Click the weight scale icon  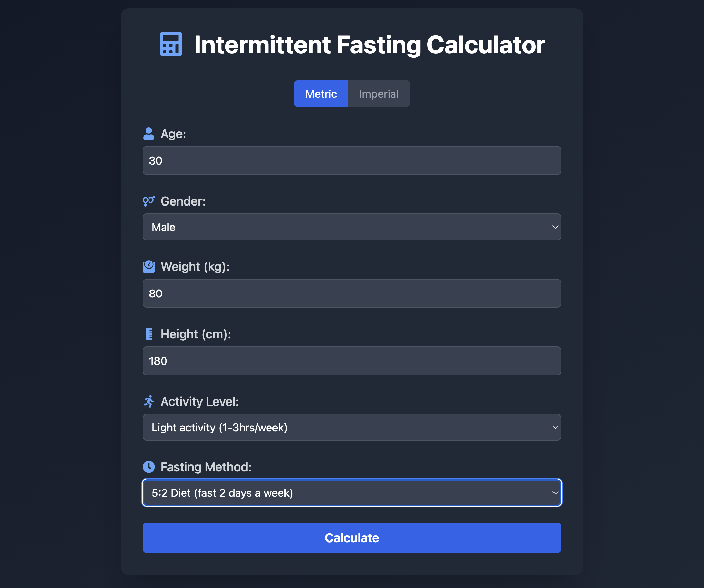(x=149, y=266)
